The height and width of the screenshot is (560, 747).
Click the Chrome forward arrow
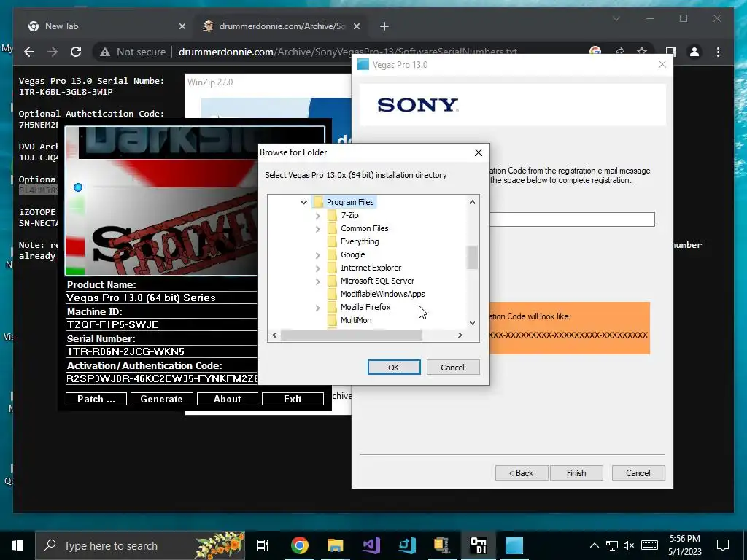click(x=53, y=52)
